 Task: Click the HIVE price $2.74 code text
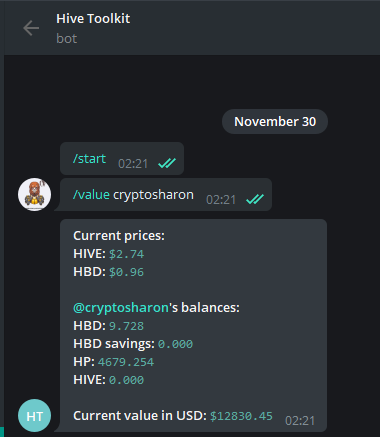tap(126, 254)
